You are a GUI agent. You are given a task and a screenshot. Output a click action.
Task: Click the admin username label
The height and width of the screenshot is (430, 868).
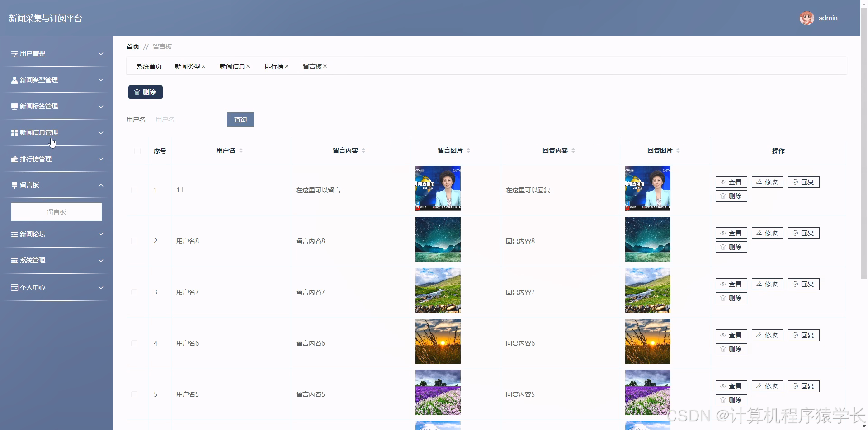tap(828, 18)
